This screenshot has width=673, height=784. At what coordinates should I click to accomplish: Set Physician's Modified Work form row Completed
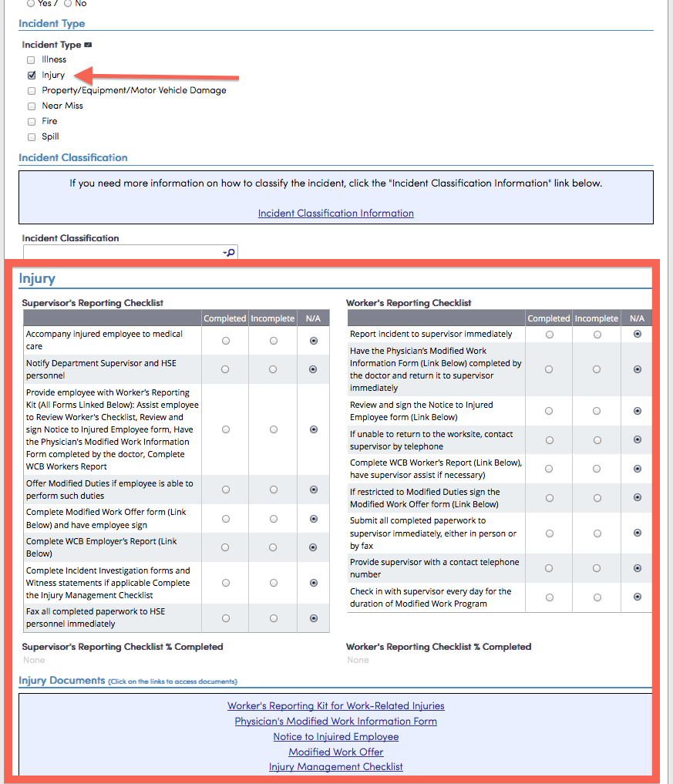click(x=549, y=369)
